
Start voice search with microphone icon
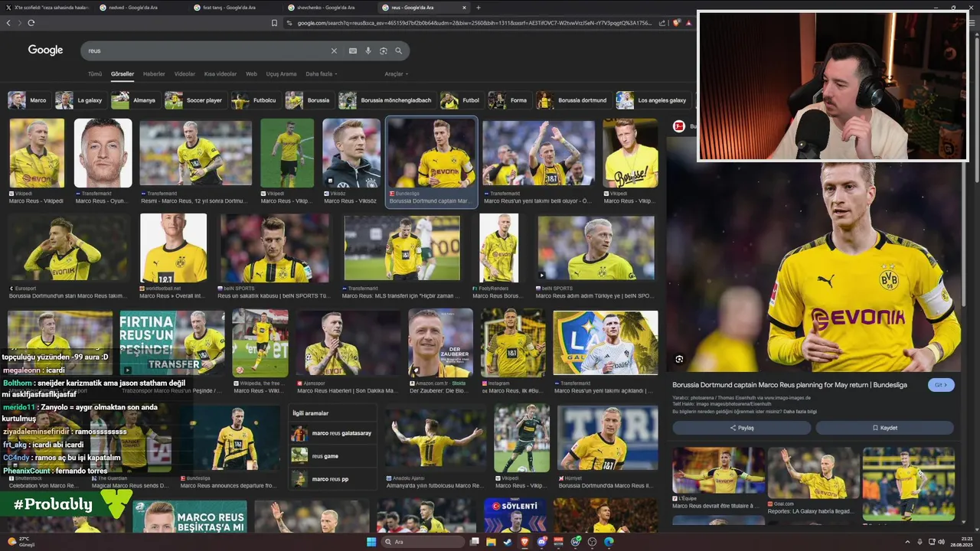pos(368,51)
